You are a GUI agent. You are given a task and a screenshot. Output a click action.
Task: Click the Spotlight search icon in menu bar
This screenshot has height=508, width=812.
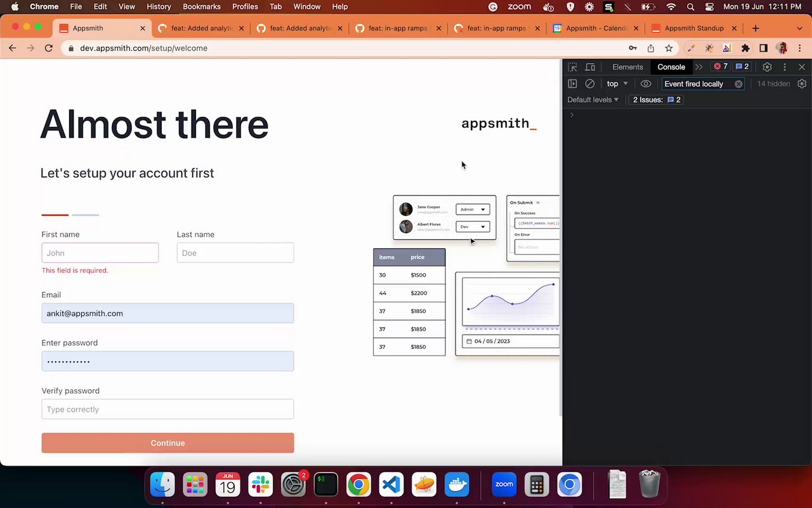[x=690, y=6]
